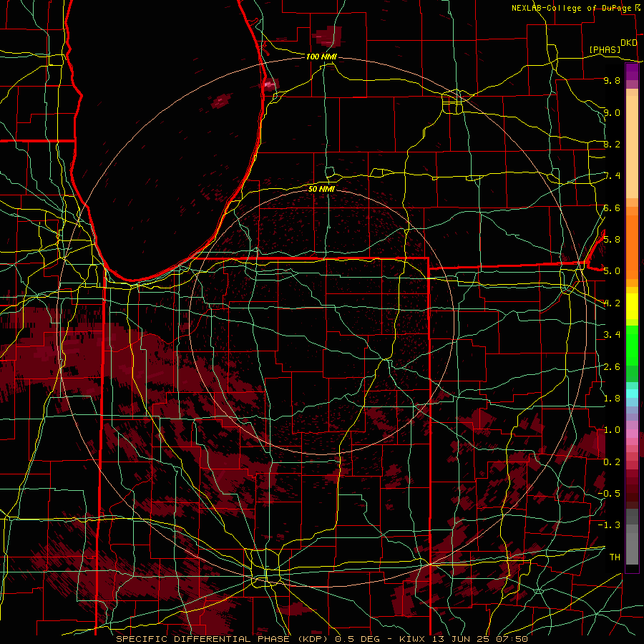Click the 3.4 value on the color scale
The width and height of the screenshot is (644, 644).
[612, 334]
